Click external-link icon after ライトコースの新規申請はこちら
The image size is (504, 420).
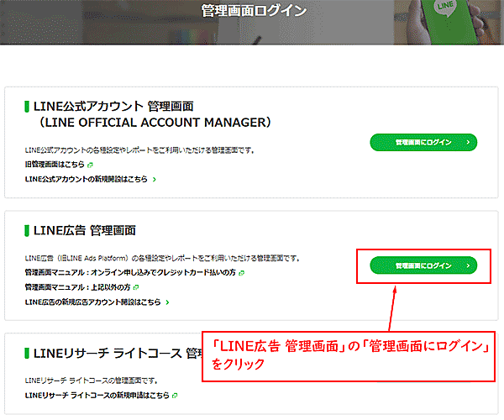pyautogui.click(x=175, y=396)
